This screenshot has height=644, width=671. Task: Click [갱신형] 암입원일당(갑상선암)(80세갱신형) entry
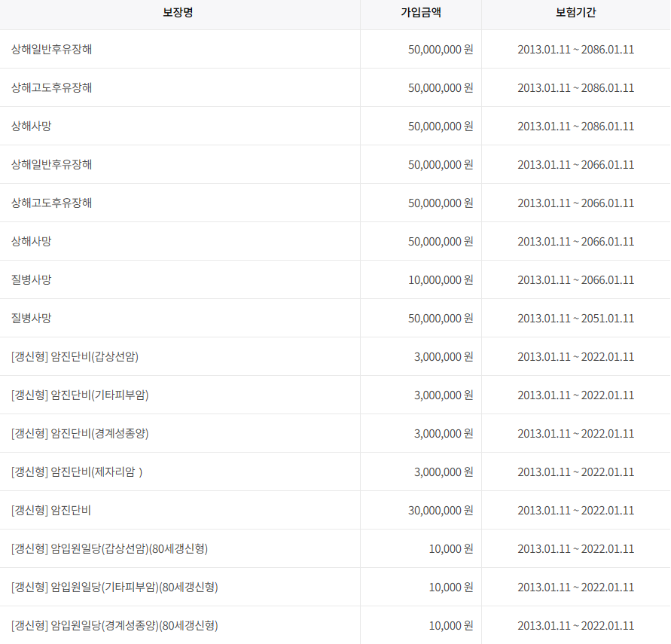coord(109,549)
